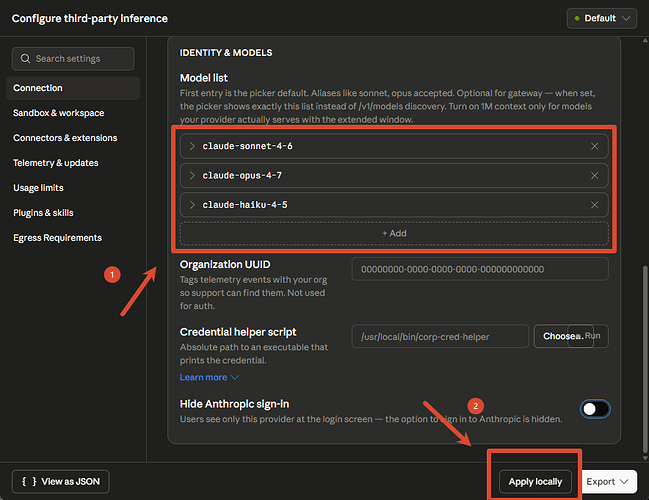Click the Organization UUID input field
Screen dimensions: 649x500
[480, 269]
